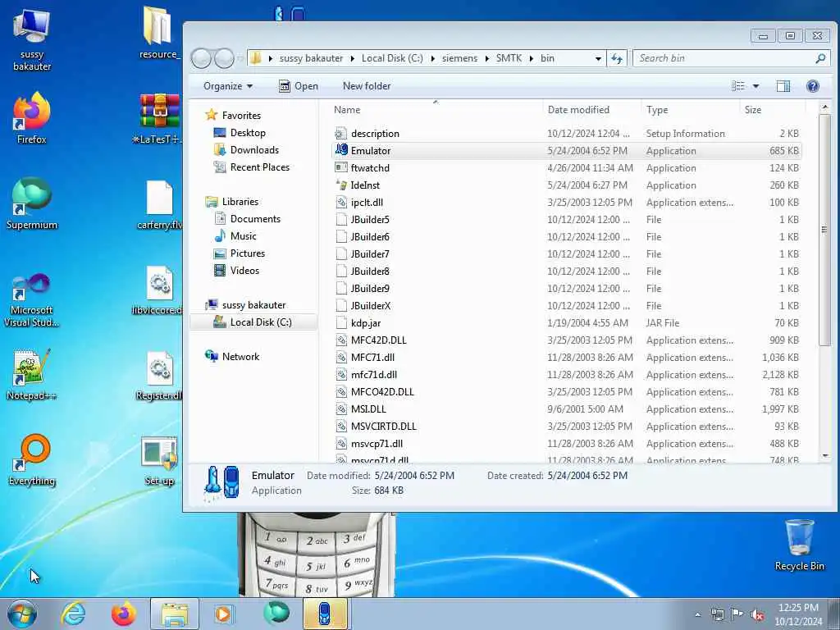The width and height of the screenshot is (840, 630).
Task: Select the Notepad++ desktop icon
Action: pos(32,375)
